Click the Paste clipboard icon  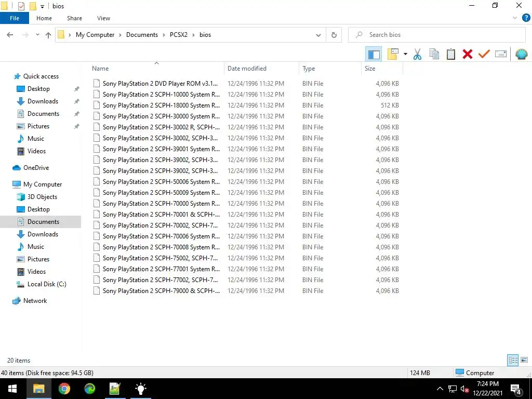click(x=451, y=54)
